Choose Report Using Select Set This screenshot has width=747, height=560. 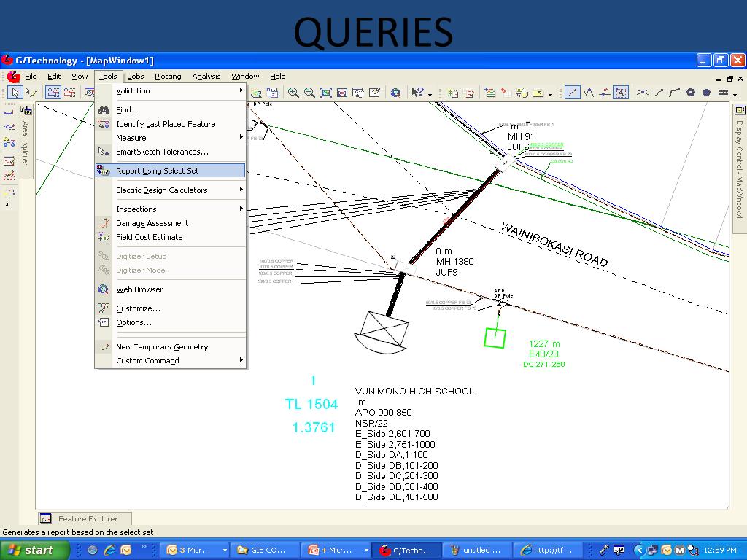click(171, 171)
